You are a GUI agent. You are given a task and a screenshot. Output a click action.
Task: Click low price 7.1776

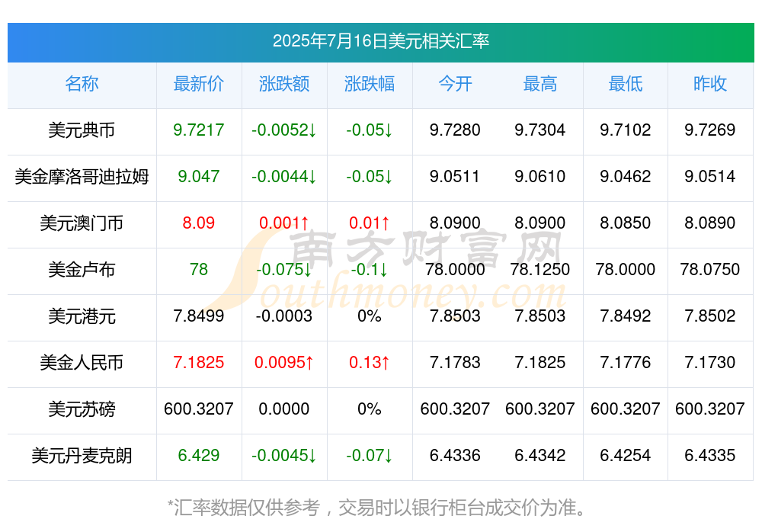[626, 362]
